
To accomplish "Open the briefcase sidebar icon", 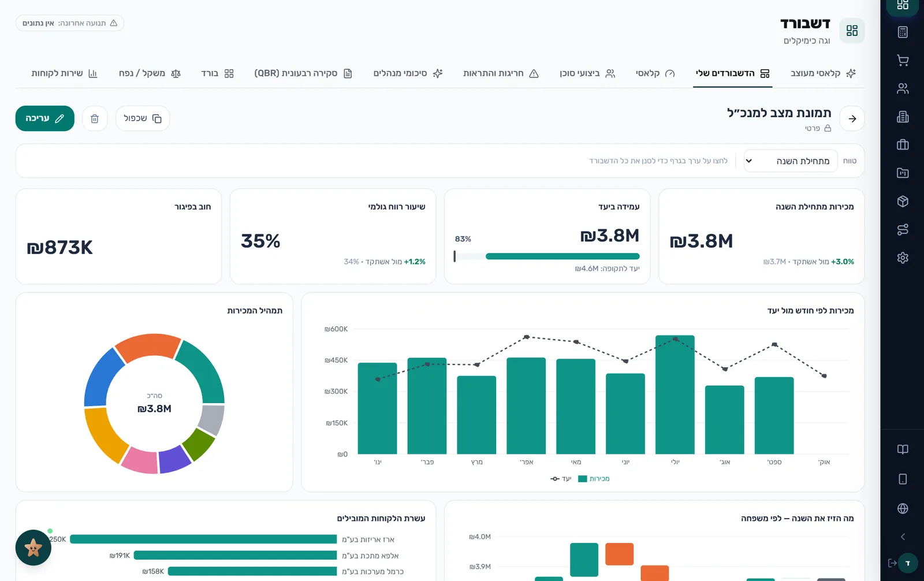I will coord(903,145).
